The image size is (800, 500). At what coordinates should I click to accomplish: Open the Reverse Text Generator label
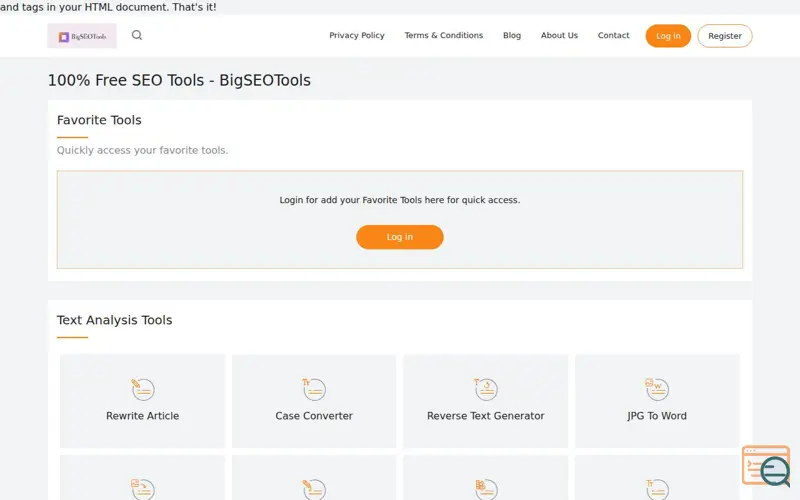click(x=486, y=416)
